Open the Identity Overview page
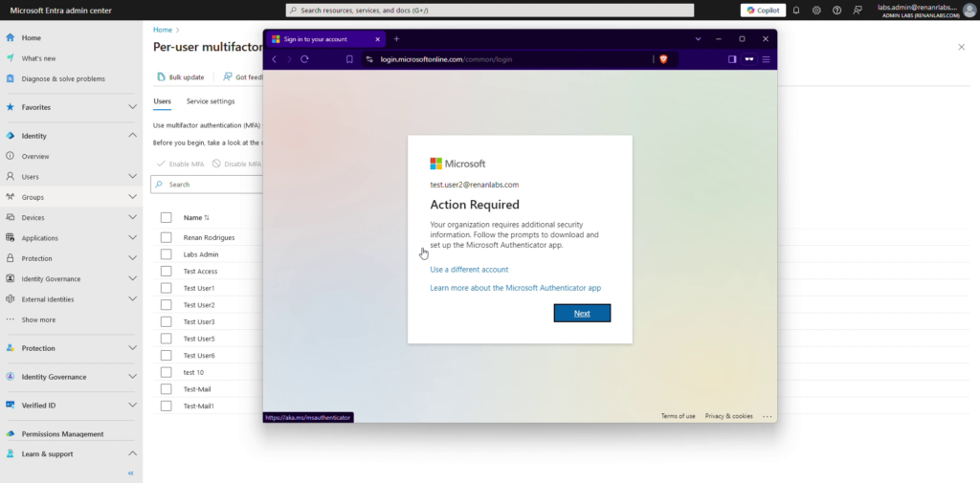980x483 pixels. [35, 156]
